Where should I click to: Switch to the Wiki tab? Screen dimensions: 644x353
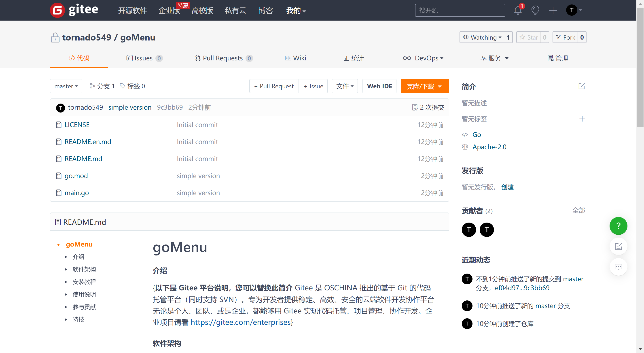295,58
